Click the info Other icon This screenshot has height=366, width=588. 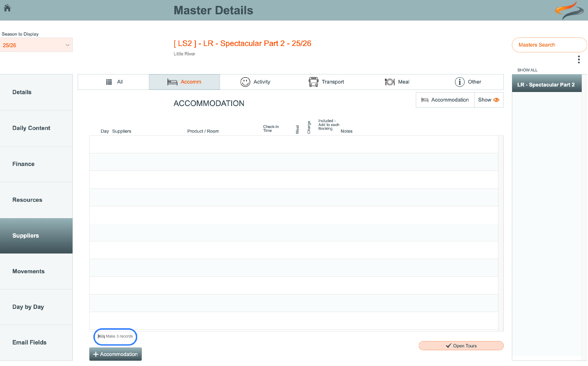point(459,82)
